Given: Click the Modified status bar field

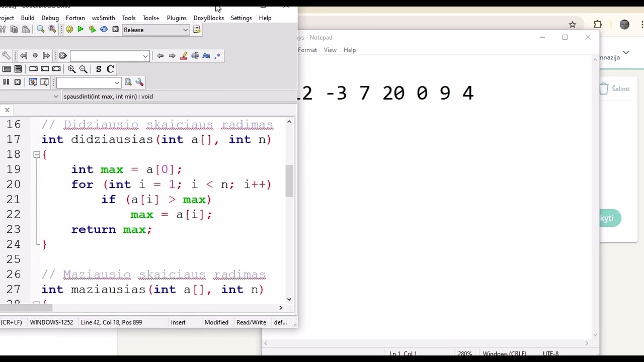Looking at the screenshot, I should click(x=216, y=323).
